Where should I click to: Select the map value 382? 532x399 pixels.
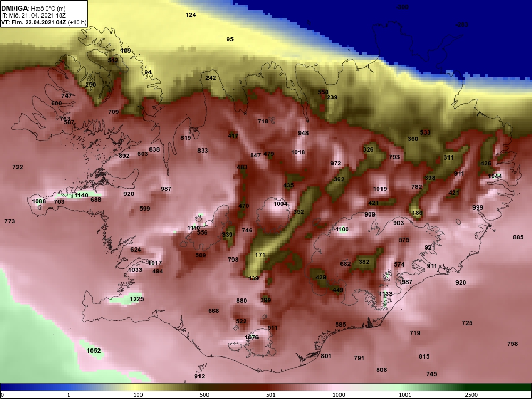tap(364, 262)
